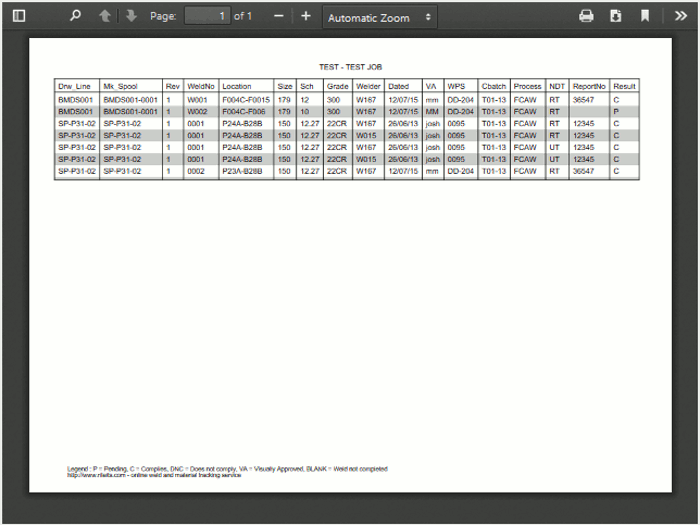Go to the next page

coord(131,16)
